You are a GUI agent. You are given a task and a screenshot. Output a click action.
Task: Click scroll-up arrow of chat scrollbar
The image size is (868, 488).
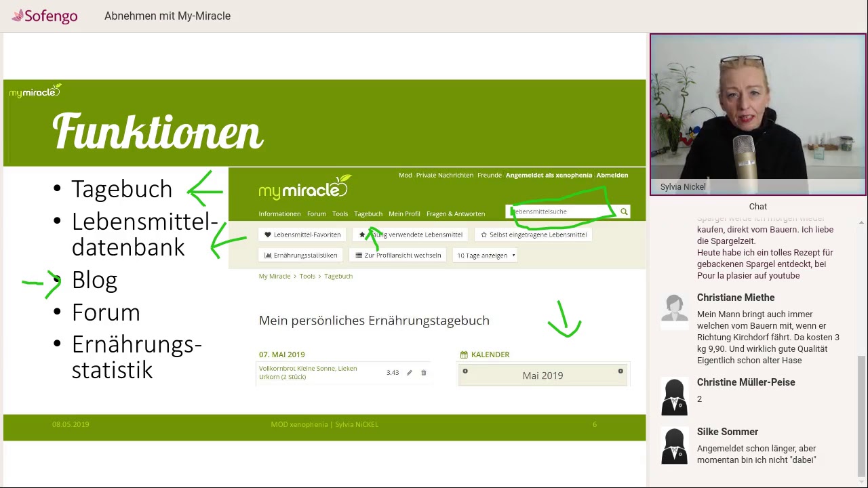click(x=862, y=222)
